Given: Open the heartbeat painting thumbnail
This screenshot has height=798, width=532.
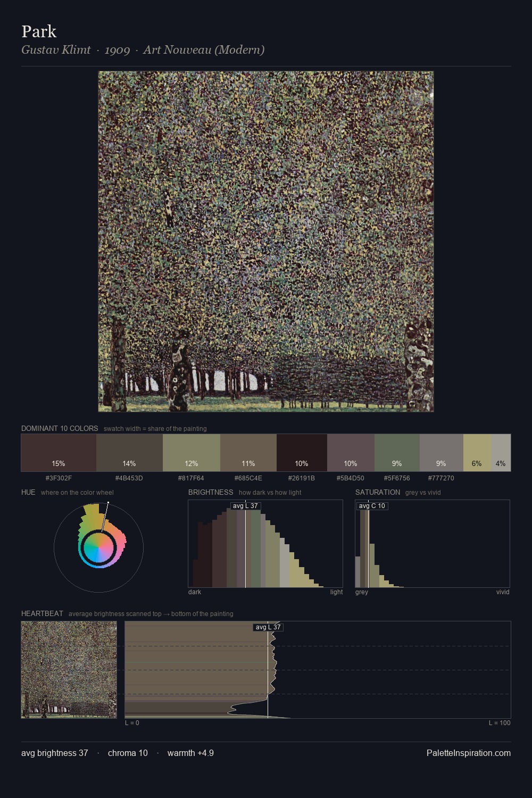Looking at the screenshot, I should [69, 670].
